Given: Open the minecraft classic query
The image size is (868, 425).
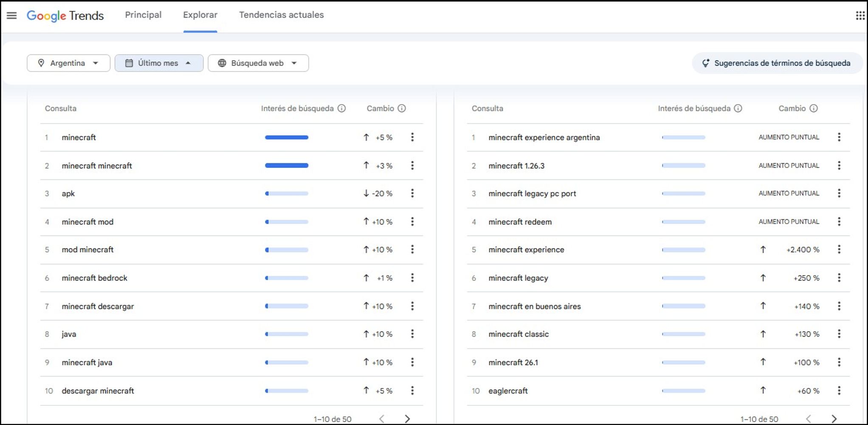Looking at the screenshot, I should click(519, 334).
